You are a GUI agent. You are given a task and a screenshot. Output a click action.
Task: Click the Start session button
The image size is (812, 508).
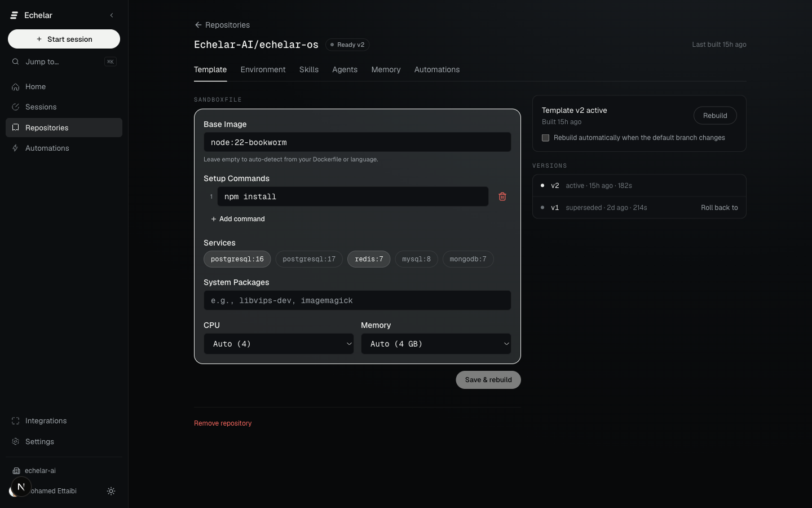point(64,39)
